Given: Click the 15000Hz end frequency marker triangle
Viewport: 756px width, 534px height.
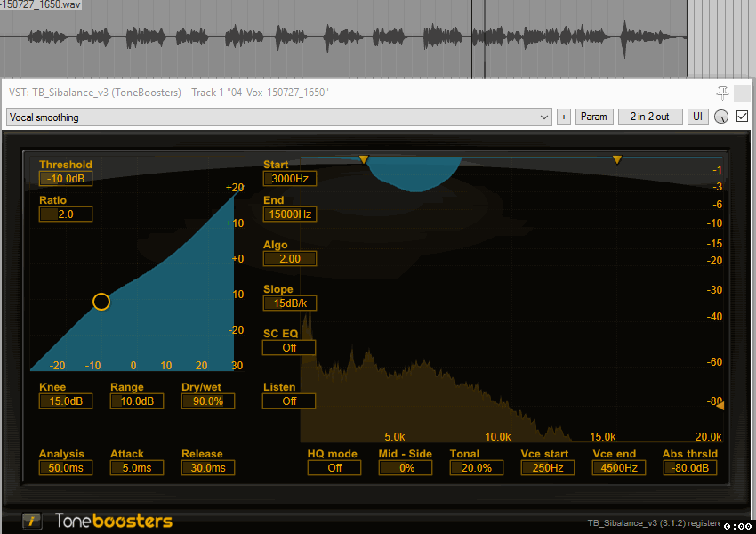Looking at the screenshot, I should pos(617,159).
